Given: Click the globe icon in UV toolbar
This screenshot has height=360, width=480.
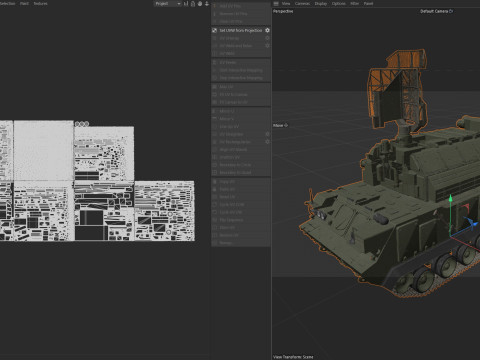Looking at the screenshot, I should click(x=200, y=4).
